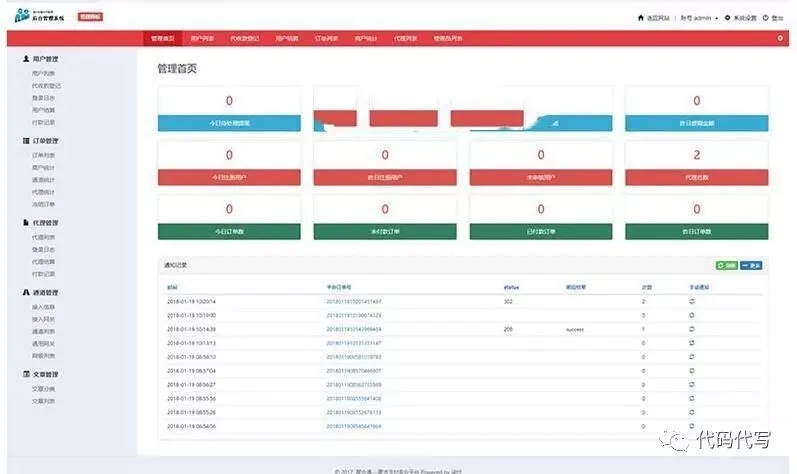This screenshot has height=474, width=797.
Task: Open 登录日志 under 用户管理 in sidebar
Action: pos(43,98)
